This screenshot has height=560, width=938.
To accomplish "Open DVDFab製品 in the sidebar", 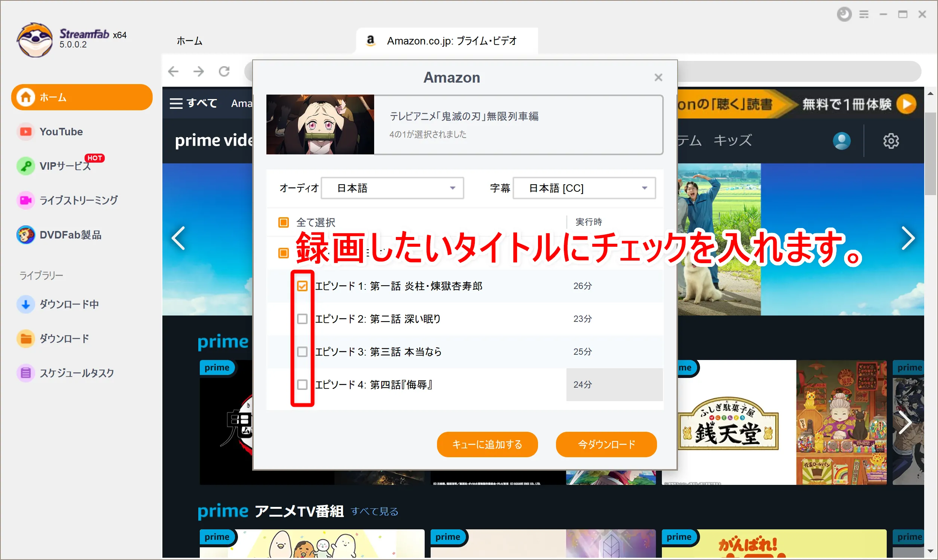I will point(59,235).
